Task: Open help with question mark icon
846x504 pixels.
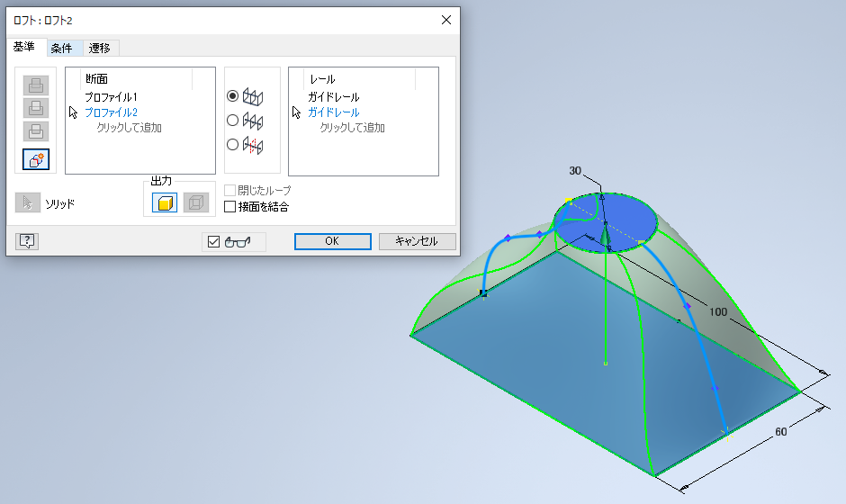Action: click(x=26, y=240)
